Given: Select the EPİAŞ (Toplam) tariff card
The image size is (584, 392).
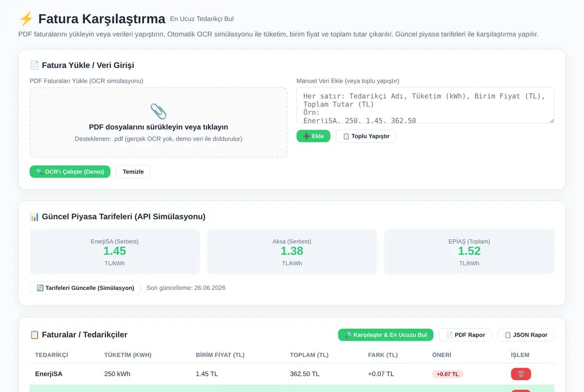Looking at the screenshot, I should (x=469, y=251).
